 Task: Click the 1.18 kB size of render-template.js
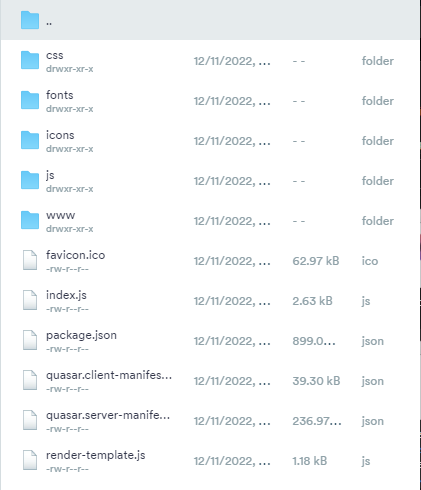pyautogui.click(x=310, y=461)
